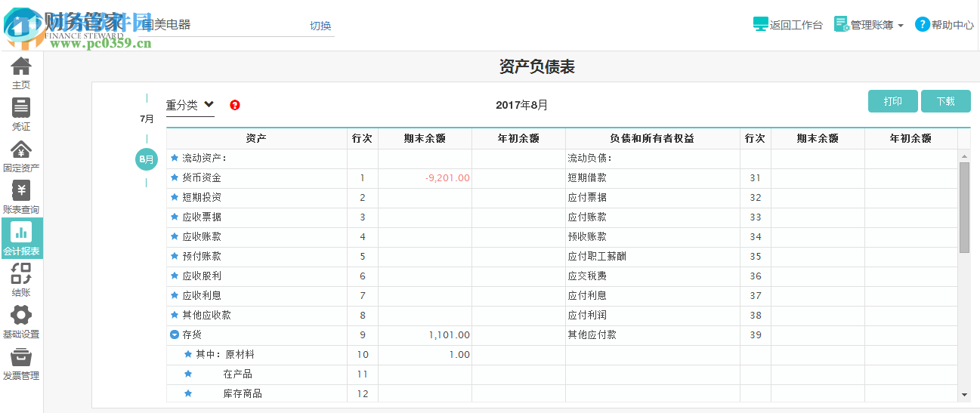Select the 8月 month marker on timeline
Screen dimensions: 980x413
pyautogui.click(x=147, y=160)
